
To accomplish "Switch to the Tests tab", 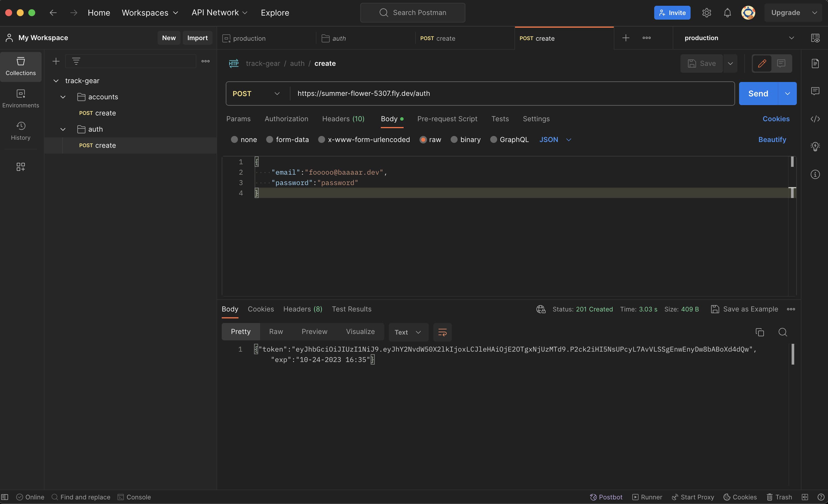I will pos(500,119).
